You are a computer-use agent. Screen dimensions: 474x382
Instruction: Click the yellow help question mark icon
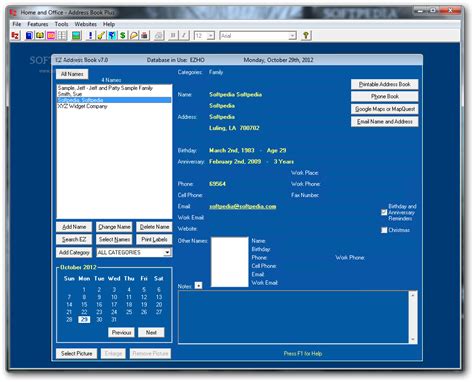click(306, 35)
